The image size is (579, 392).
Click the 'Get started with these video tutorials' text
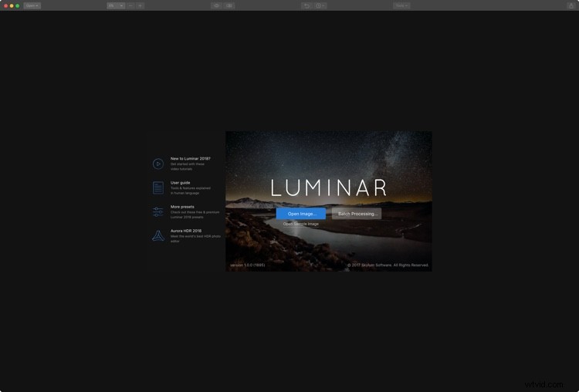(x=188, y=167)
